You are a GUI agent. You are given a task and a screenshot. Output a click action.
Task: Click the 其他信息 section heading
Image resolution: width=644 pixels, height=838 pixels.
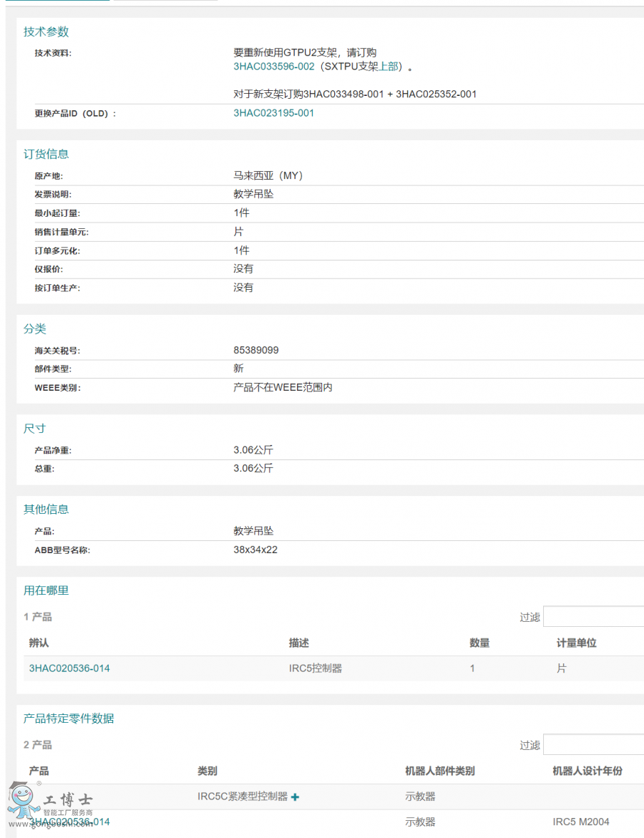(46, 509)
